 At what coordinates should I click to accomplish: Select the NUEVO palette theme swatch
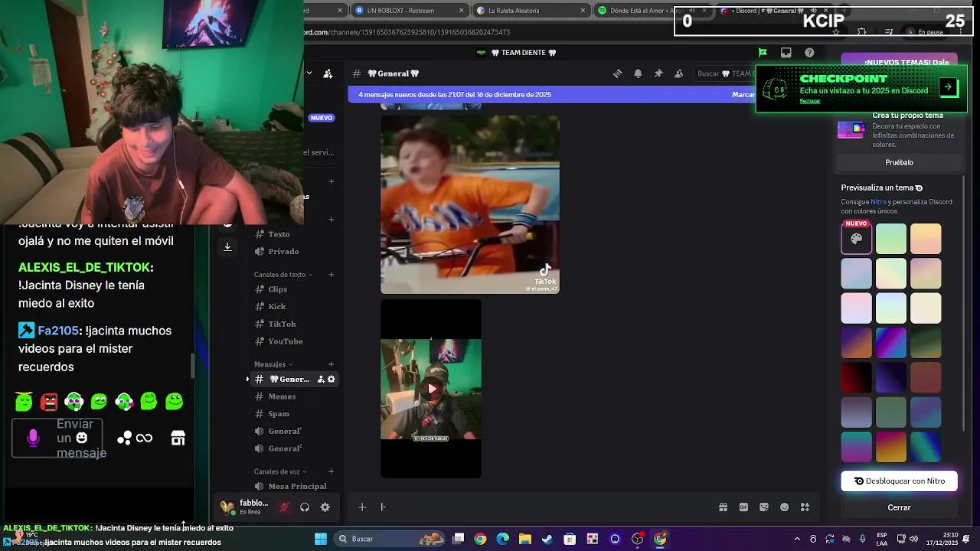click(x=856, y=239)
